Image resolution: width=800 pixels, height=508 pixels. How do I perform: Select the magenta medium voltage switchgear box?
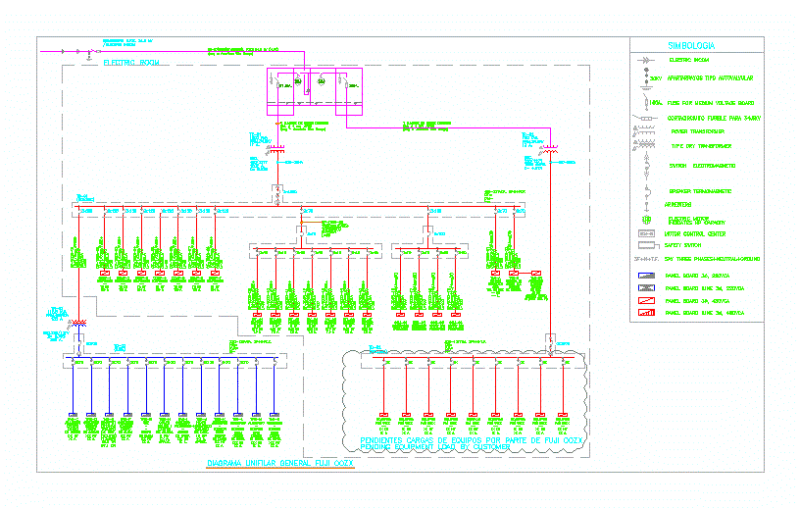point(315,92)
